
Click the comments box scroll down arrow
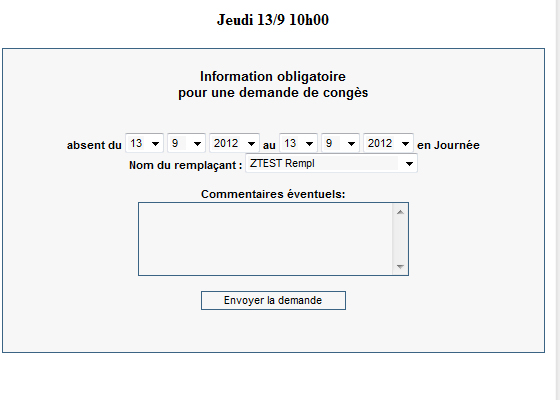(400, 266)
